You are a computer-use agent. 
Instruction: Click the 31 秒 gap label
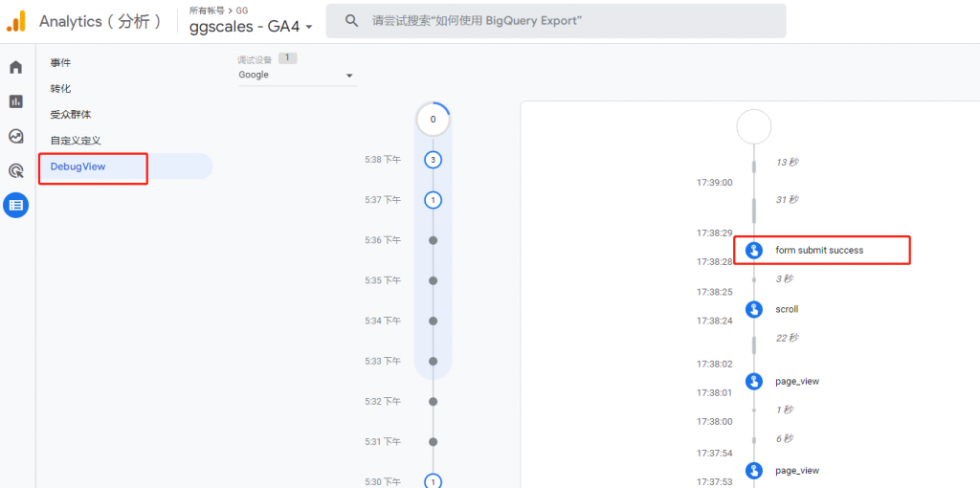click(x=787, y=200)
